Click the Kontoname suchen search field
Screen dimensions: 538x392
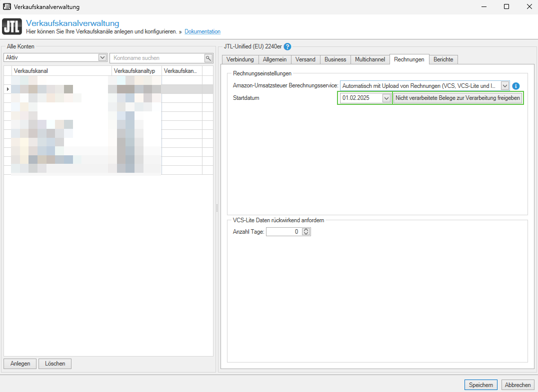pyautogui.click(x=157, y=58)
